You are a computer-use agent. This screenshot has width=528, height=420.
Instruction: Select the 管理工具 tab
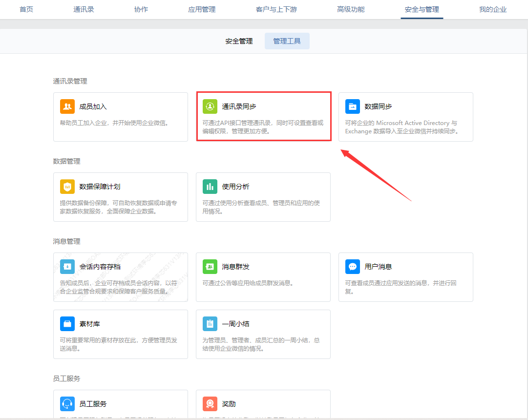click(287, 42)
